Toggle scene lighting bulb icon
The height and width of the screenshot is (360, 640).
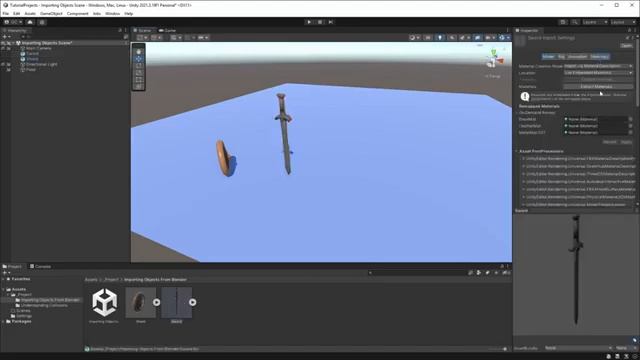[x=440, y=38]
